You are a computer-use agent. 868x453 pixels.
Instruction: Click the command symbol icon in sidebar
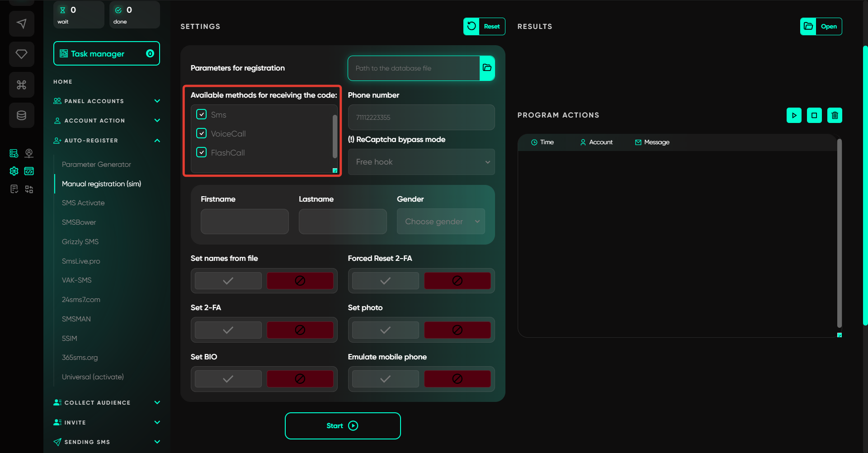(x=21, y=85)
